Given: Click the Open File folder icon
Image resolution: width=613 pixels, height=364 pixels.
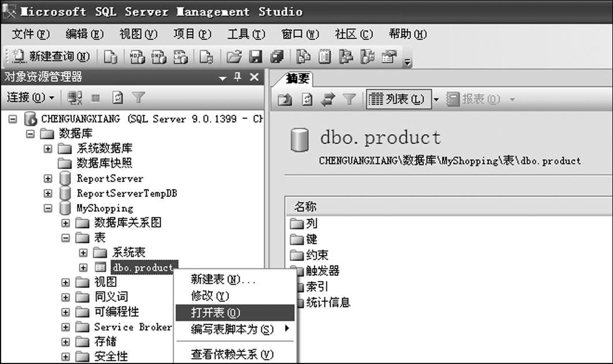Looking at the screenshot, I should 234,57.
